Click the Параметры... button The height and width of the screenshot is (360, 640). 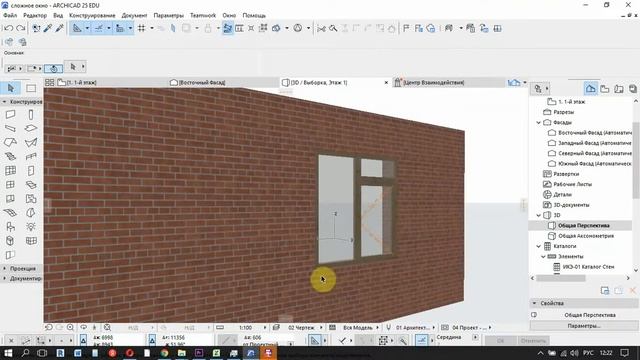coord(584,326)
